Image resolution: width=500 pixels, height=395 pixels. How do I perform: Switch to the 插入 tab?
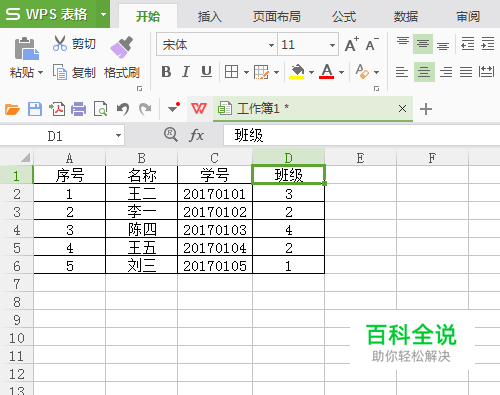(x=210, y=16)
